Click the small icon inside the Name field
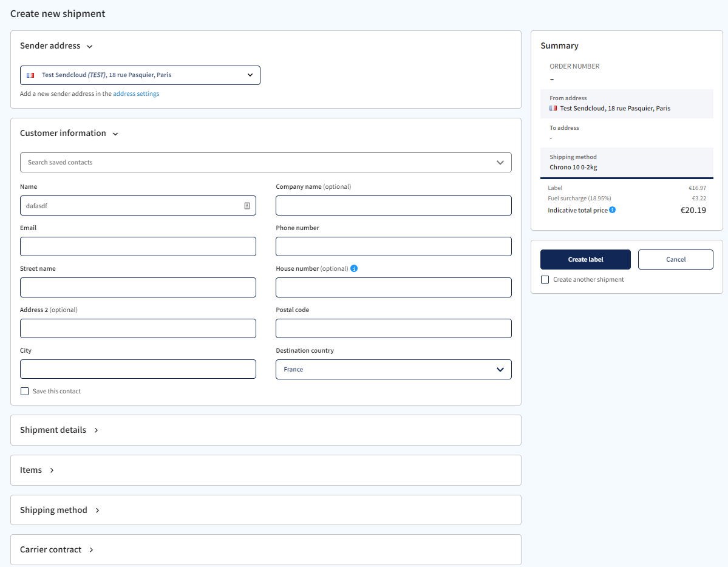Viewport: 728px width, 567px height. [247, 205]
